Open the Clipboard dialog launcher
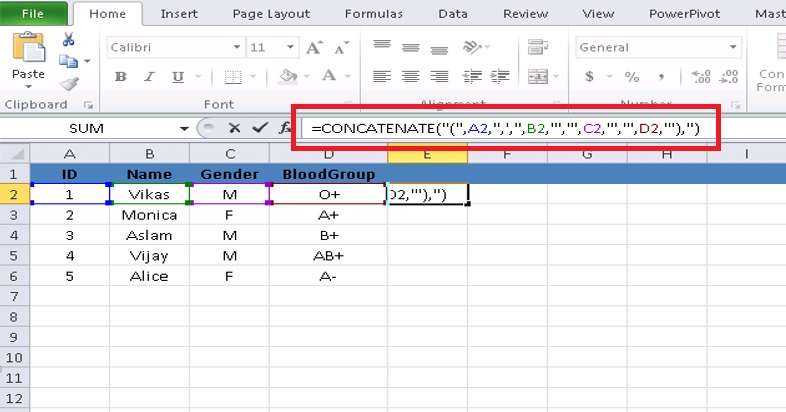The height and width of the screenshot is (412, 786). 89,105
